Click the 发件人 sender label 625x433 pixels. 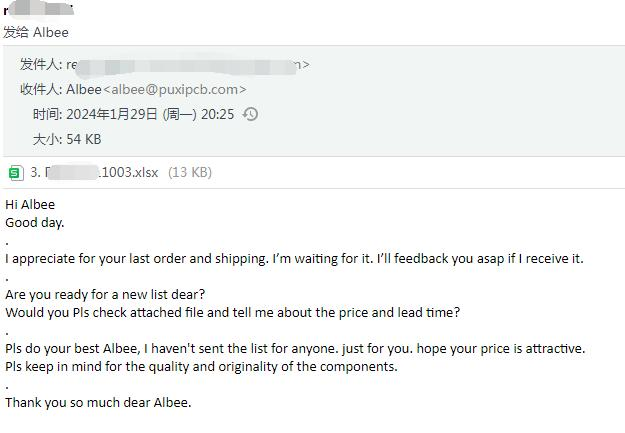click(40, 64)
